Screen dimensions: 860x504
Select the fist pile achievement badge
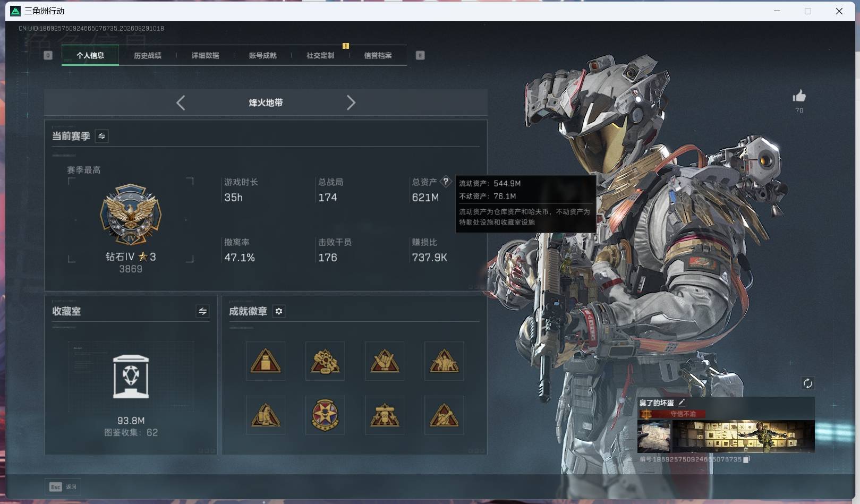[325, 361]
